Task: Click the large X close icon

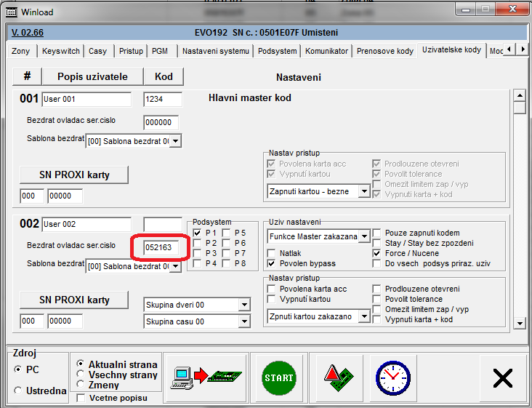Action: click(x=502, y=377)
